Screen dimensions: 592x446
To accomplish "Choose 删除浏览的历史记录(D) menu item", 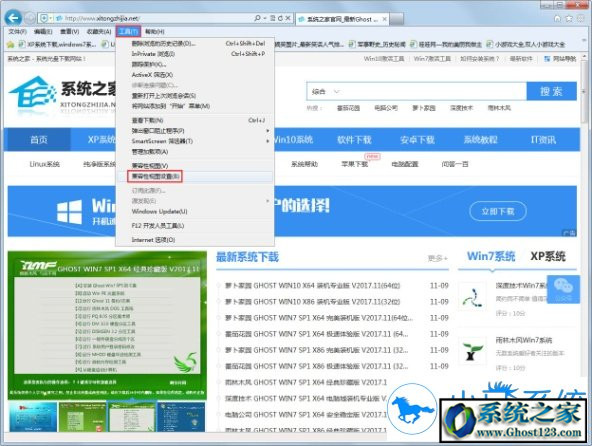I will [x=195, y=43].
